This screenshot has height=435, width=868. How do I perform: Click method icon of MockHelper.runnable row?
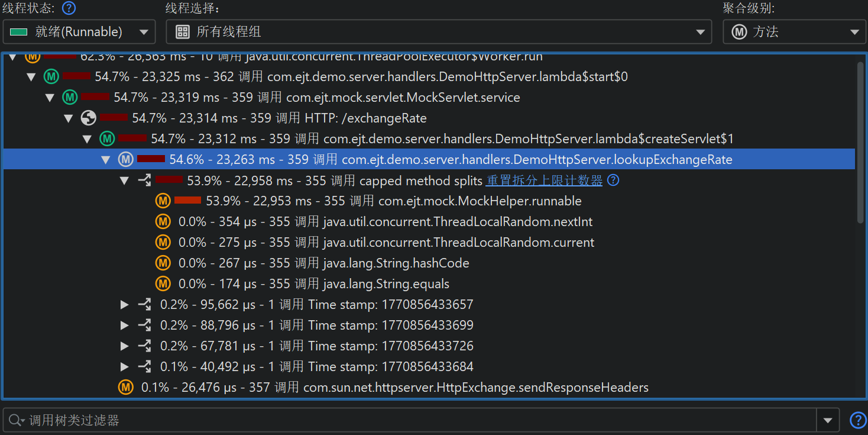click(163, 201)
